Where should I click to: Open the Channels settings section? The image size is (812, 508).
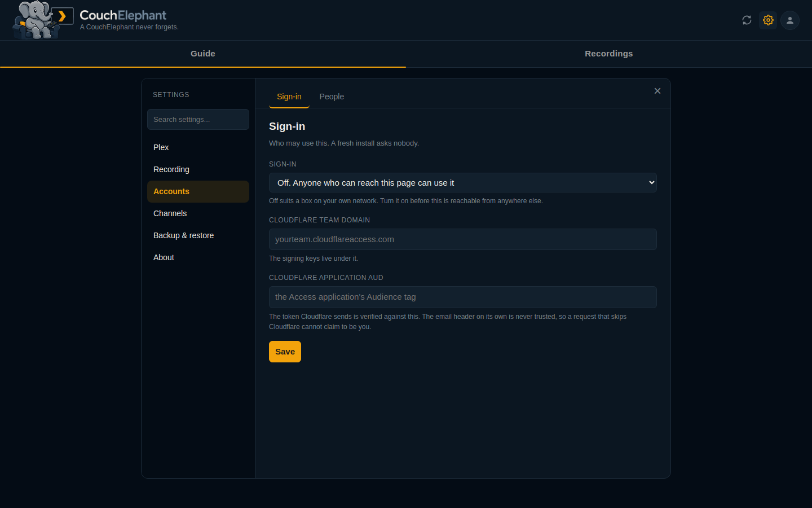coord(198,213)
